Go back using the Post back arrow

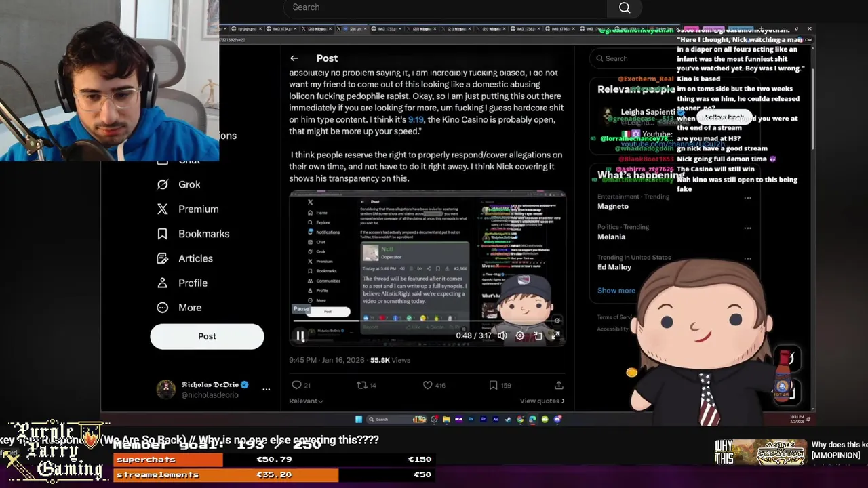294,58
